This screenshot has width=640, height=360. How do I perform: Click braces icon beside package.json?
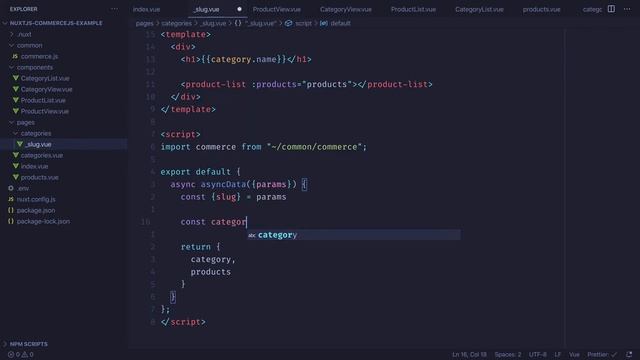click(11, 211)
